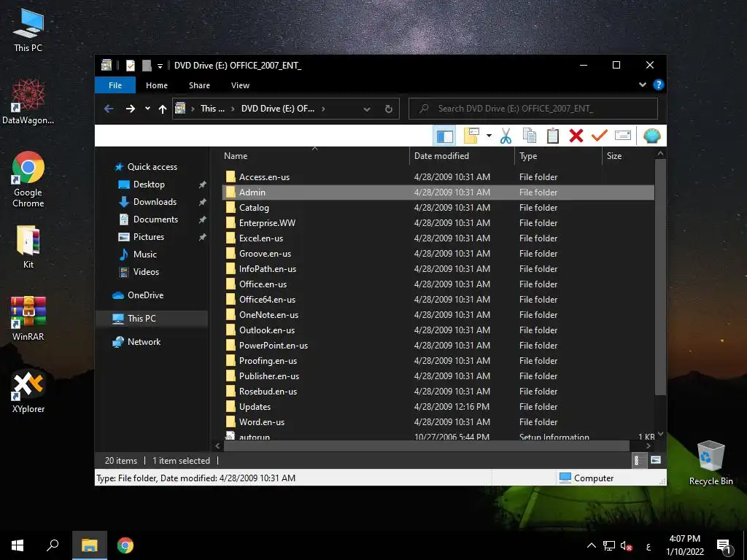Open WinRAR desktop shortcut
Viewport: 747px width, 560px height.
pyautogui.click(x=28, y=319)
